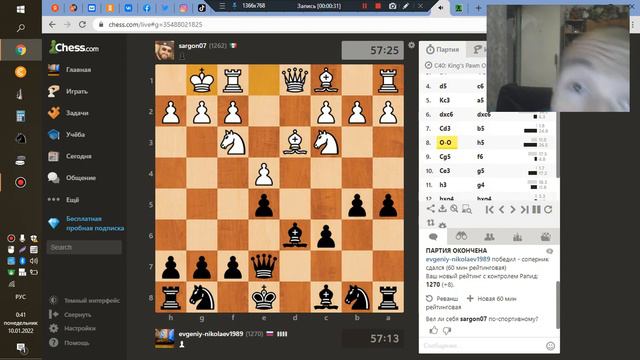Screen dimensions: 640x360
Task: Click the white queen on the board
Action: (x=295, y=80)
